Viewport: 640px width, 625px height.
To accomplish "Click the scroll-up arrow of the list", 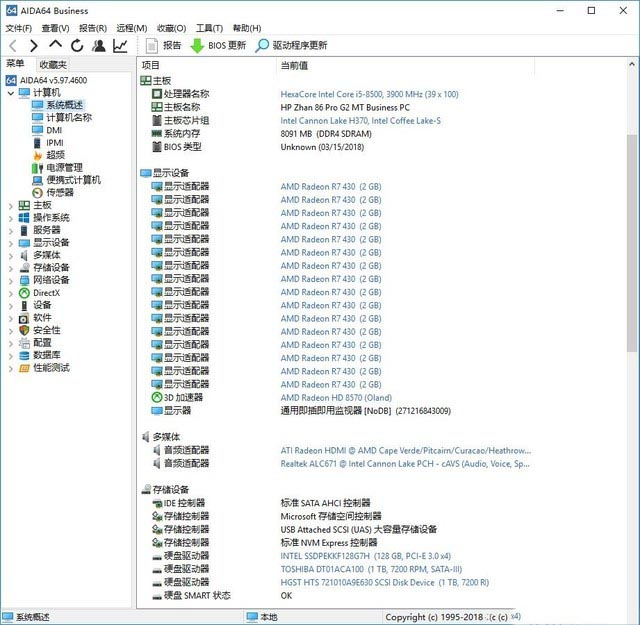I will [632, 64].
